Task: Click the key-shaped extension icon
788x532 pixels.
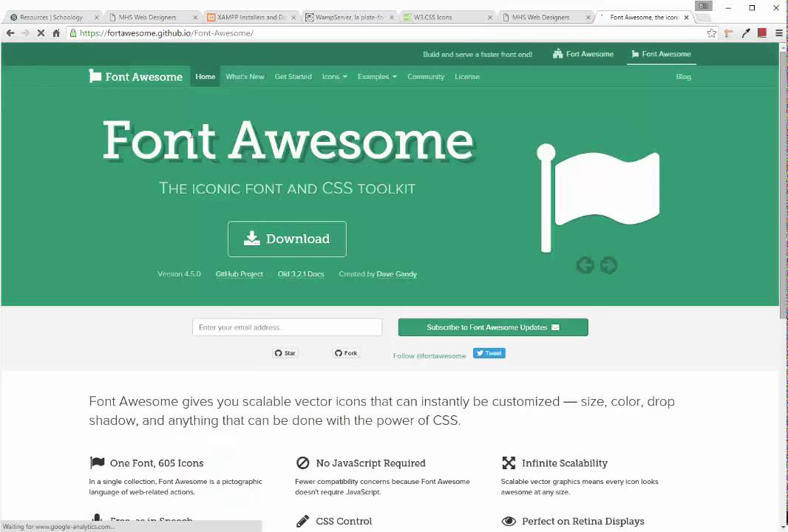Action: click(729, 33)
